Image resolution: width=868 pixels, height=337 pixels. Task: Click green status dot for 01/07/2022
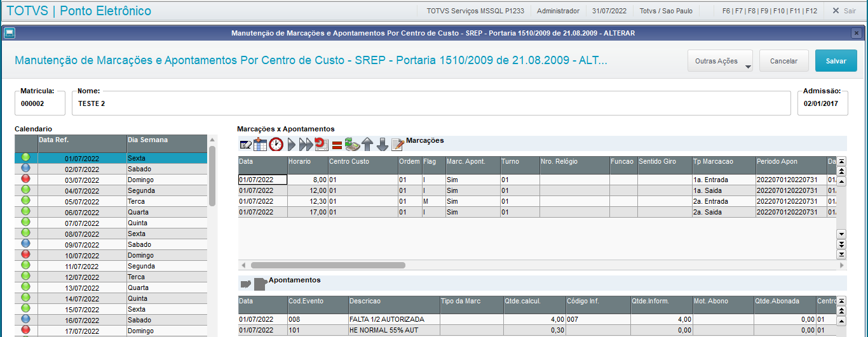click(26, 158)
